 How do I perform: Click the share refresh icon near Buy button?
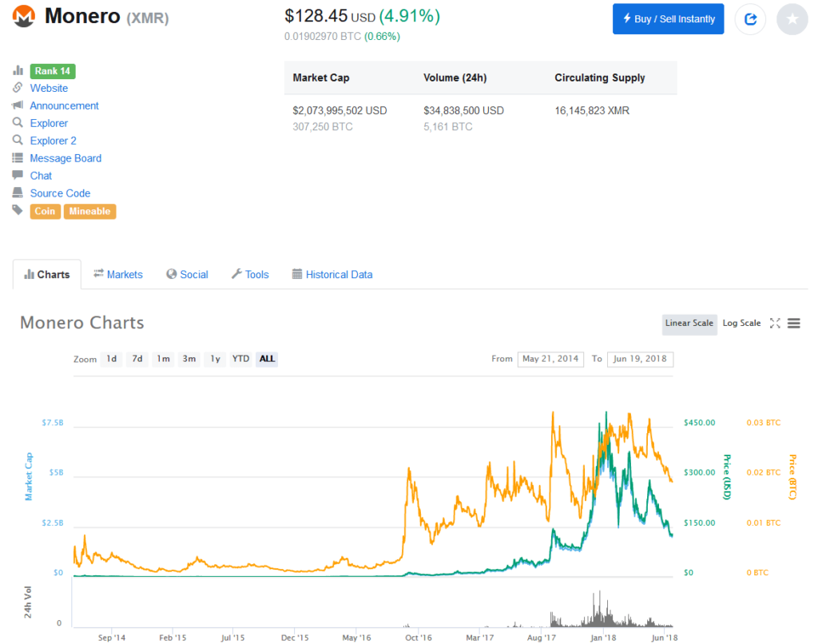(750, 18)
